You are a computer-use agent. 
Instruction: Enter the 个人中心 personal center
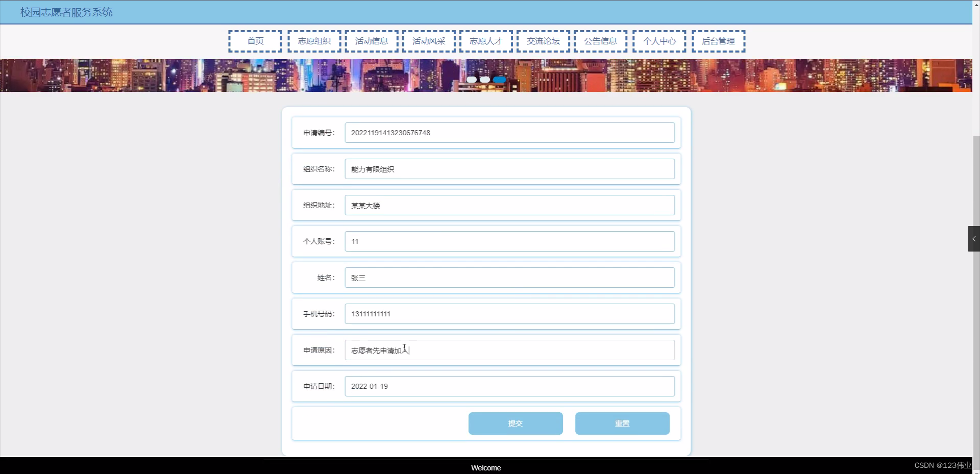(658, 41)
